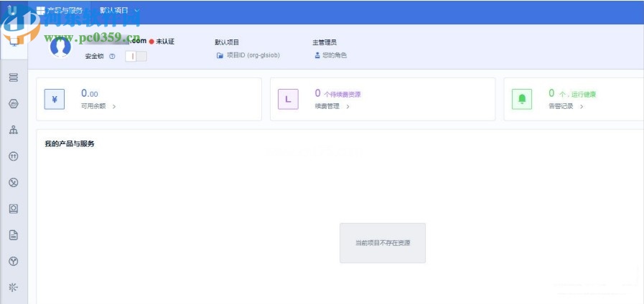Toggle the 安全锁 security lock switch

[x=136, y=57]
